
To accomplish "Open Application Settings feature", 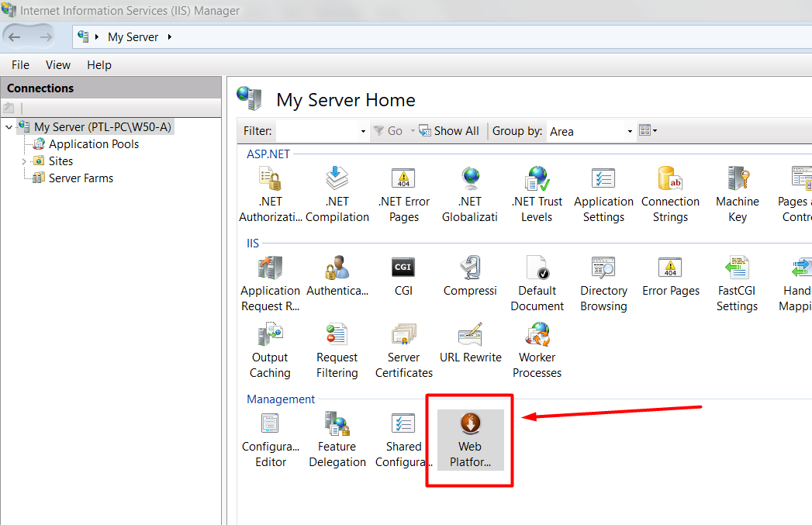I will click(603, 195).
